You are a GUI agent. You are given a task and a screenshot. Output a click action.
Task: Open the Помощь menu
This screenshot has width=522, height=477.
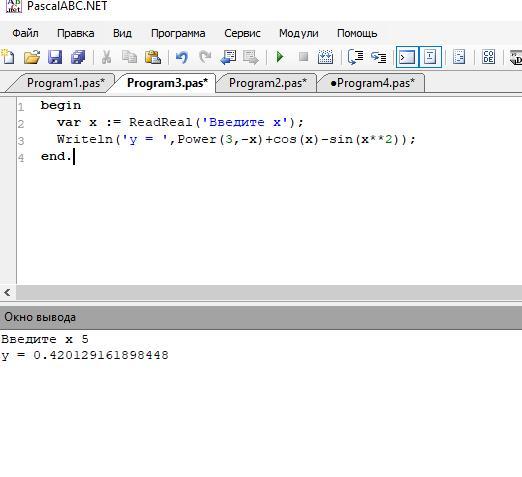click(357, 33)
